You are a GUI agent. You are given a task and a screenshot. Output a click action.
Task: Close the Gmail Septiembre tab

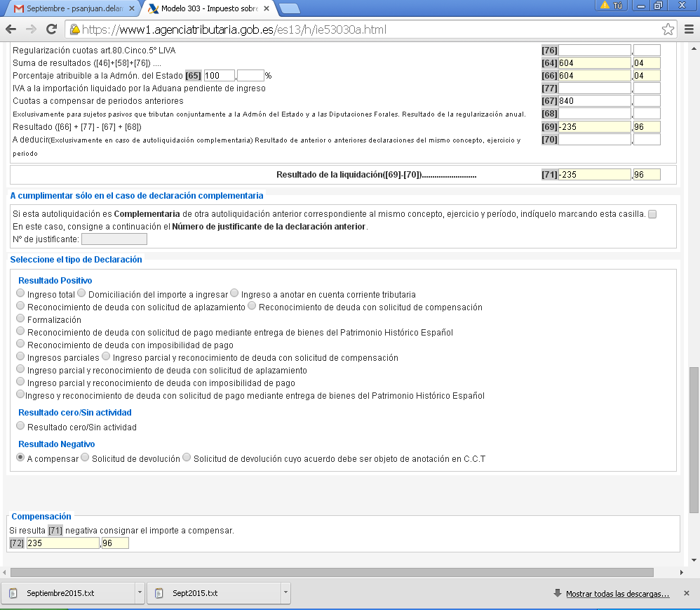tap(131, 8)
